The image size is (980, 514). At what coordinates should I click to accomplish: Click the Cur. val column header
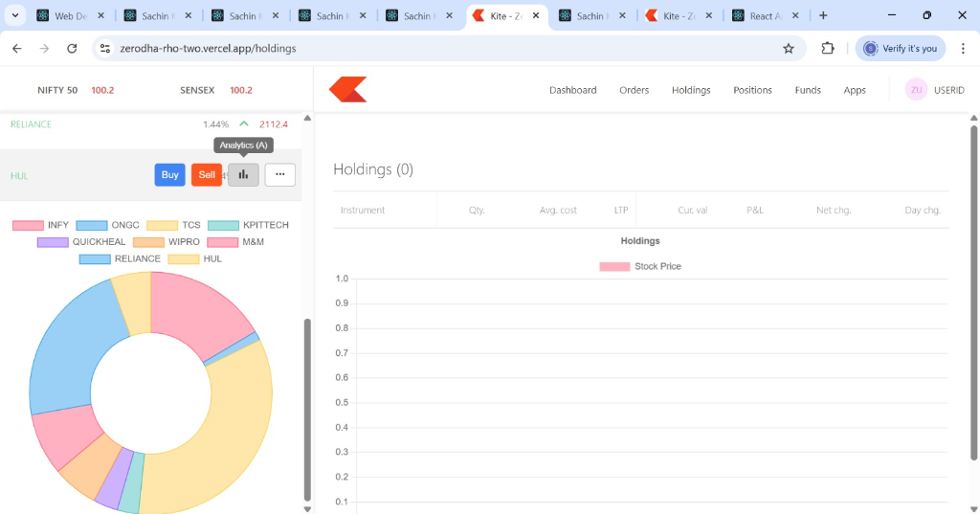pyautogui.click(x=693, y=211)
